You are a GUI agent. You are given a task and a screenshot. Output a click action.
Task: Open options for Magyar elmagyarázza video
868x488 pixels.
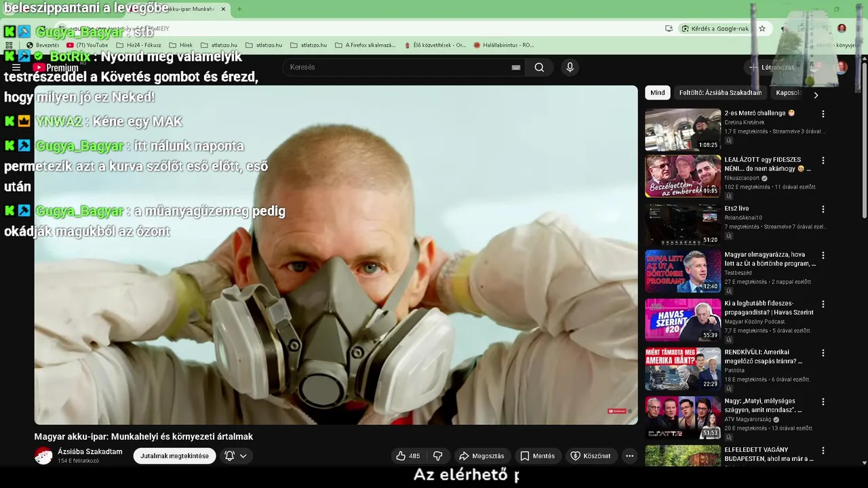tap(823, 256)
